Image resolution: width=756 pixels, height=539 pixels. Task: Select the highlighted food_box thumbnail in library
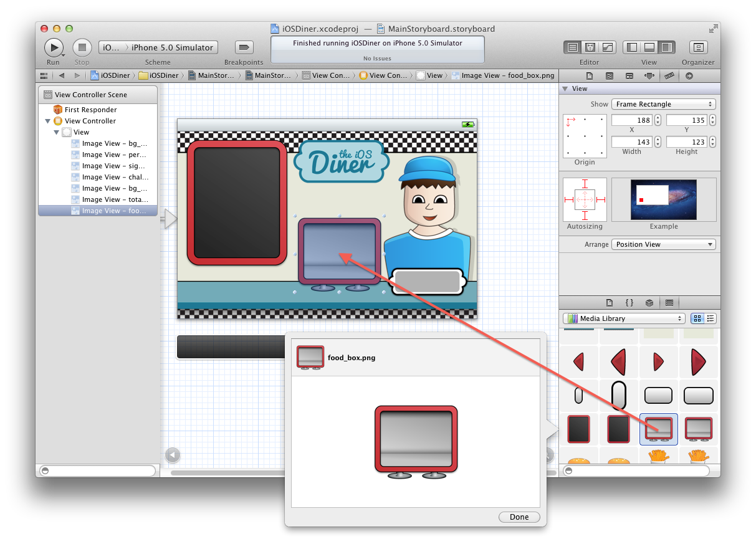[659, 429]
